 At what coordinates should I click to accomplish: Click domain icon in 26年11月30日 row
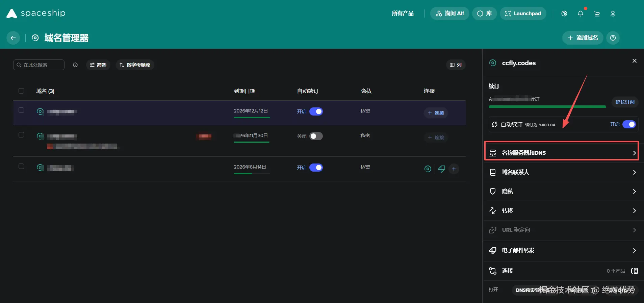tap(40, 136)
